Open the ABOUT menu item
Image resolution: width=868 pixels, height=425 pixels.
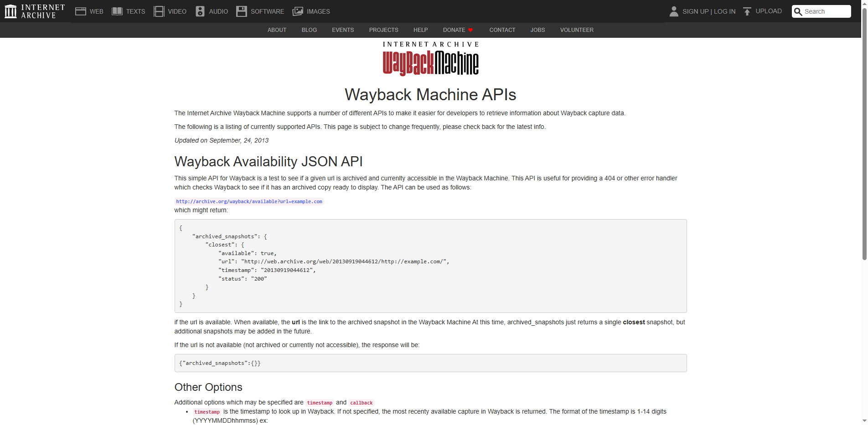click(x=277, y=30)
